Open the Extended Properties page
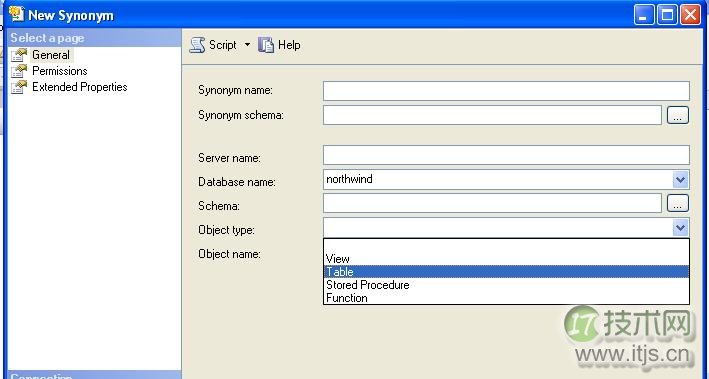The image size is (709, 379). (x=80, y=87)
